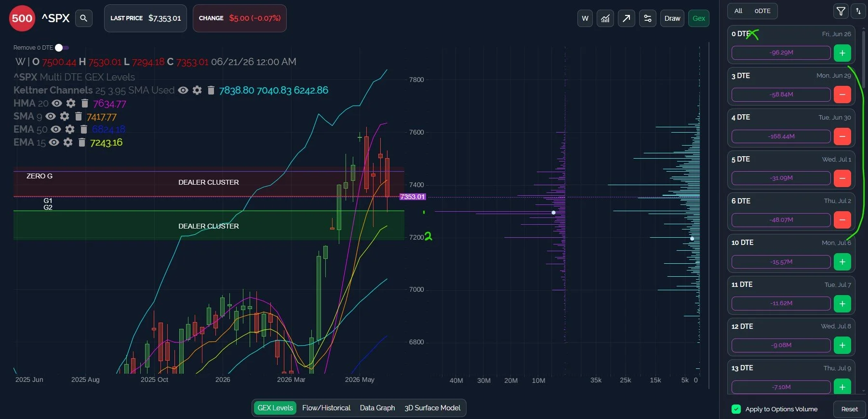Activate the Draw button
The width and height of the screenshot is (868, 419).
coord(672,18)
